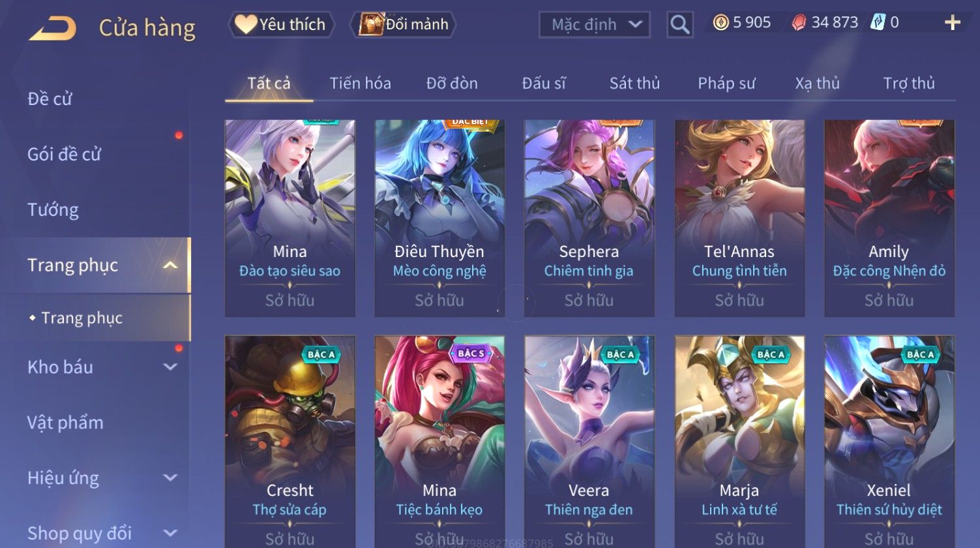Open the search magnifier icon

(679, 25)
